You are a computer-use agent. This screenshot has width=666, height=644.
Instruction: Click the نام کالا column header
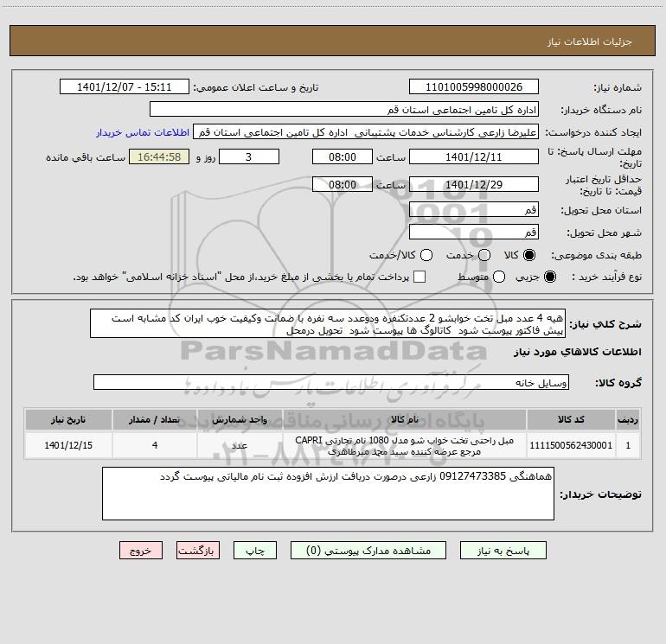[405, 419]
